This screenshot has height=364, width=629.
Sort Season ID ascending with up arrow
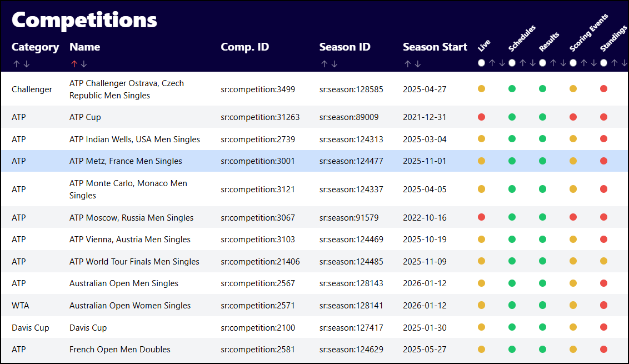[x=324, y=64]
